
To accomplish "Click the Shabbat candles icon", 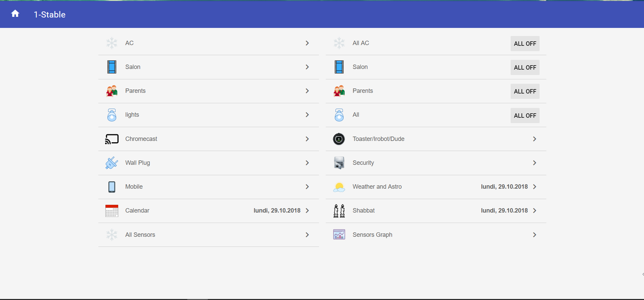I will point(339,211).
